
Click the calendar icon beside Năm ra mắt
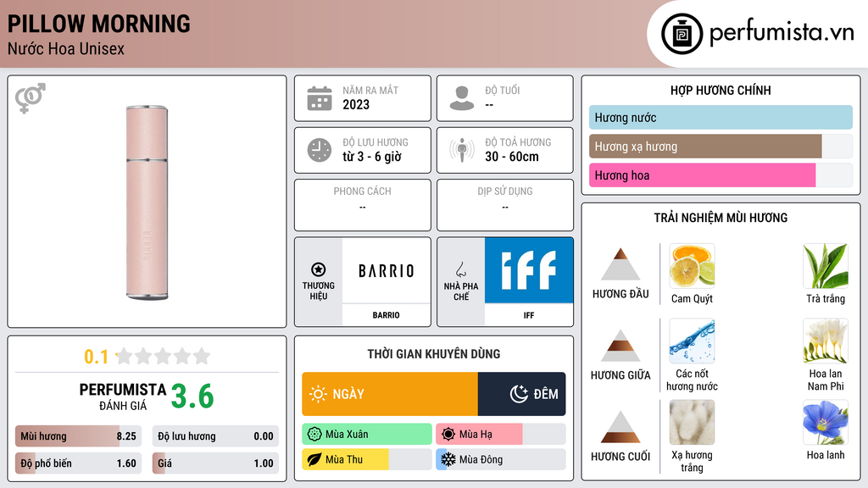pyautogui.click(x=320, y=98)
